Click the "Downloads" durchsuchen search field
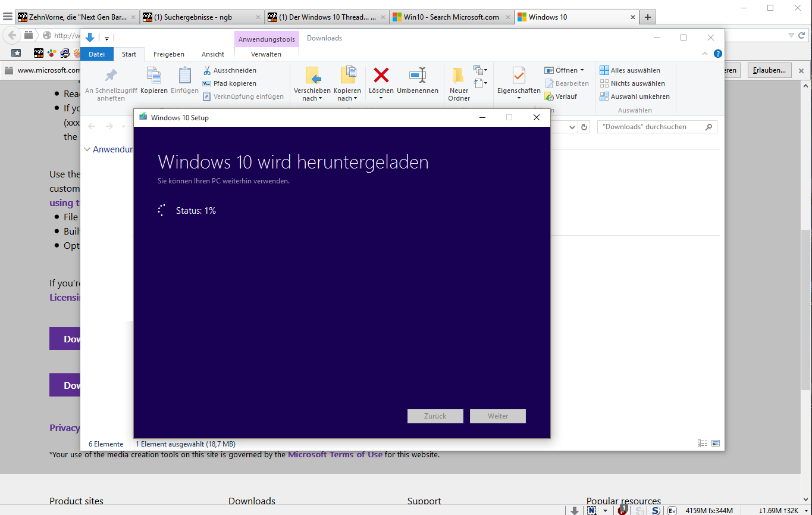812x515 pixels. tap(651, 127)
